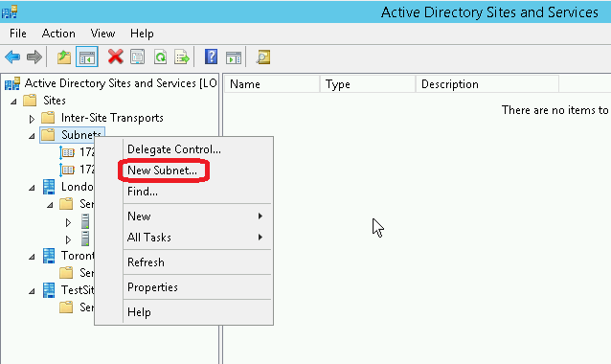Click the Refresh toolbar icon

(160, 57)
